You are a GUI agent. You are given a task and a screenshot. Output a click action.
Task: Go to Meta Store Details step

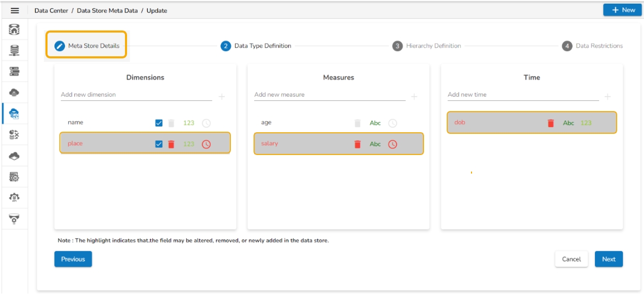pyautogui.click(x=87, y=46)
